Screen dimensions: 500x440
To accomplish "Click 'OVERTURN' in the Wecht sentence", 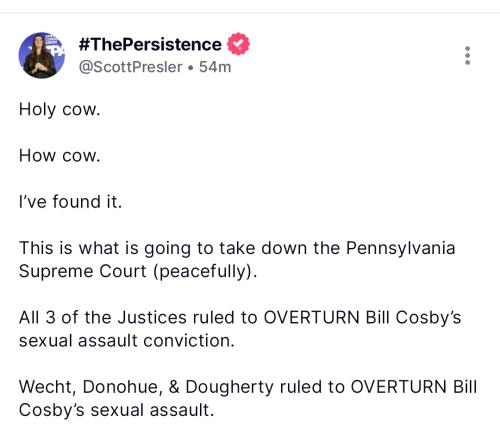I will [x=398, y=387].
